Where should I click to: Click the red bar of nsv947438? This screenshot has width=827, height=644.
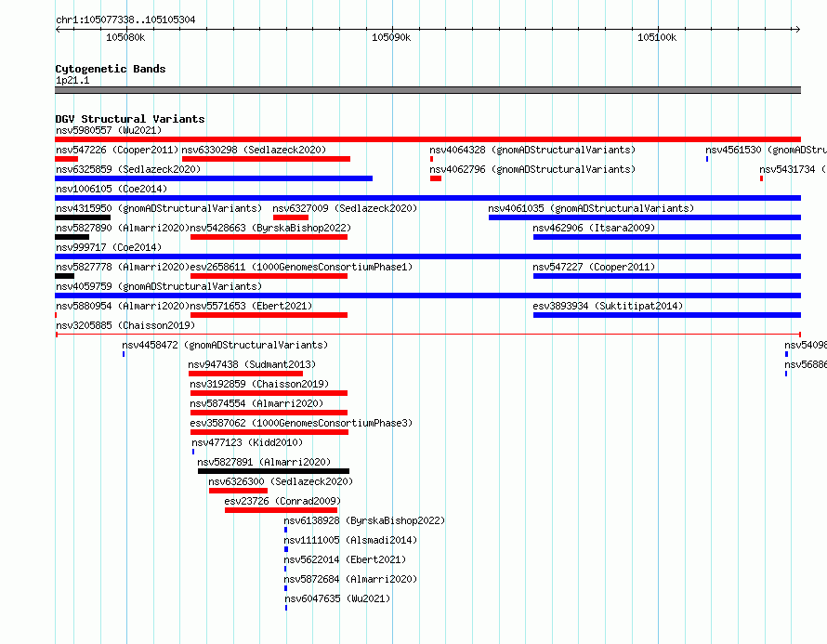246,374
